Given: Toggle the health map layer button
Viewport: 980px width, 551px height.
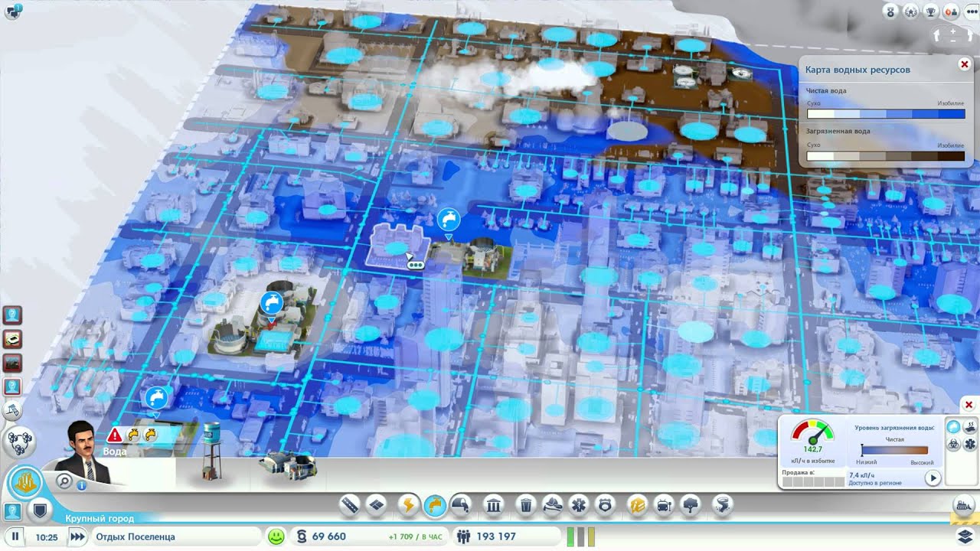Looking at the screenshot, I should [970, 444].
